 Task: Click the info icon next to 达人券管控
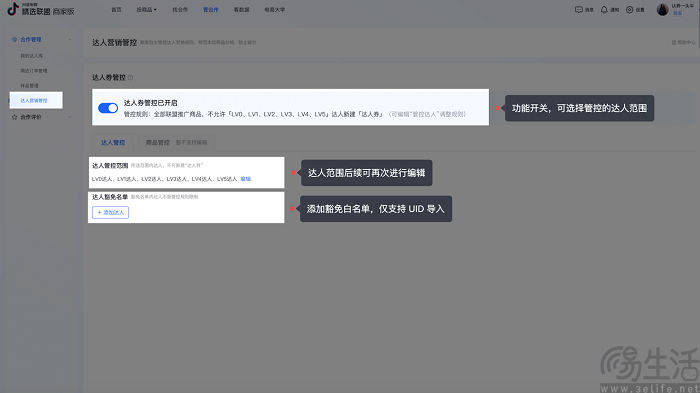130,77
